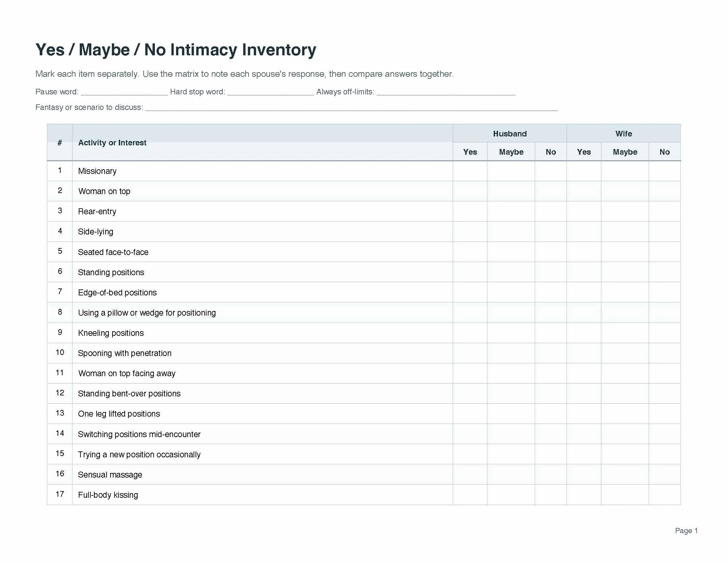Mark Wife No cell for Rear-entry
728x563 pixels.
click(x=664, y=212)
